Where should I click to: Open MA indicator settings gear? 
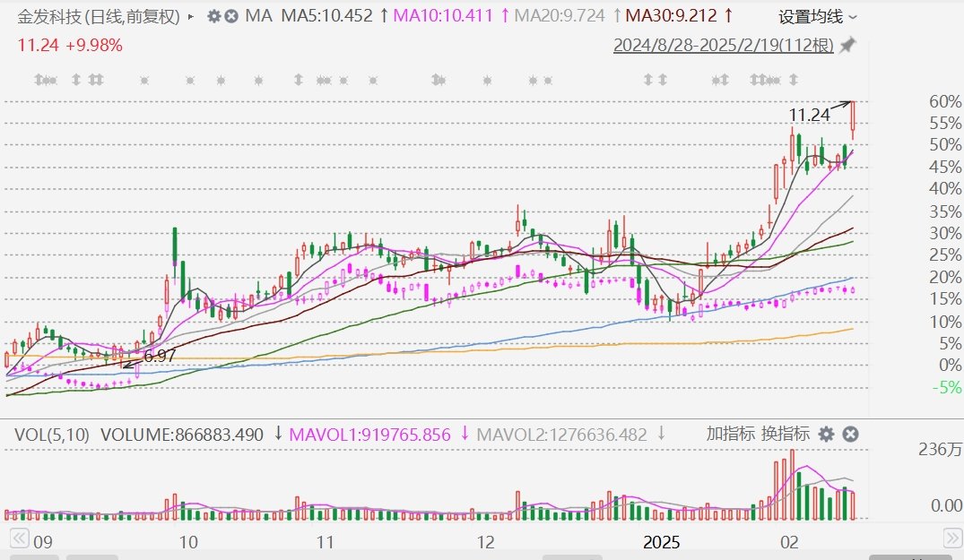[213, 16]
